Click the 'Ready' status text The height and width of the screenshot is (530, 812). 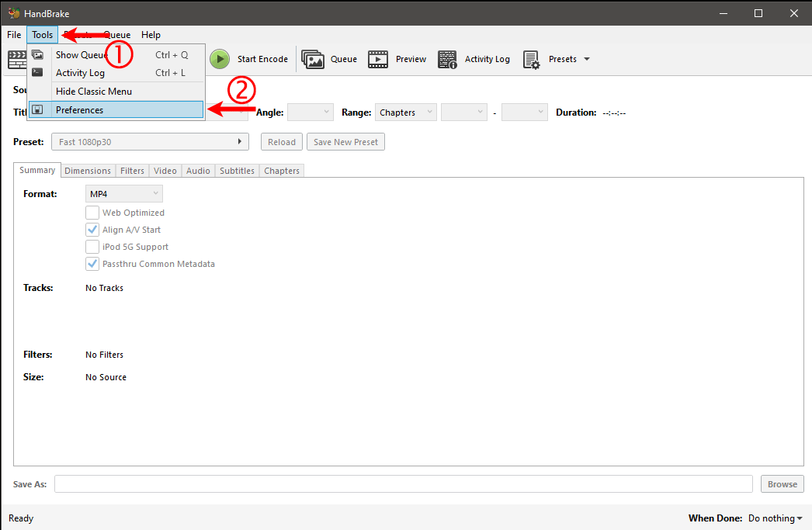(21, 518)
